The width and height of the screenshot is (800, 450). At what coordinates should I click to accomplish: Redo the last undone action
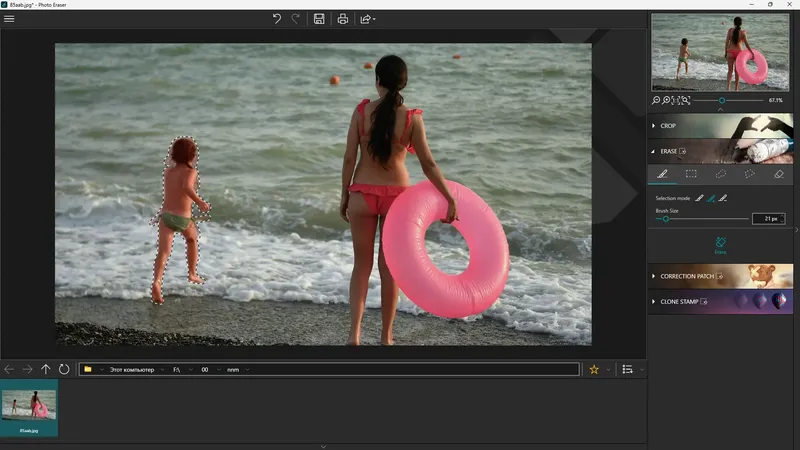[x=295, y=19]
